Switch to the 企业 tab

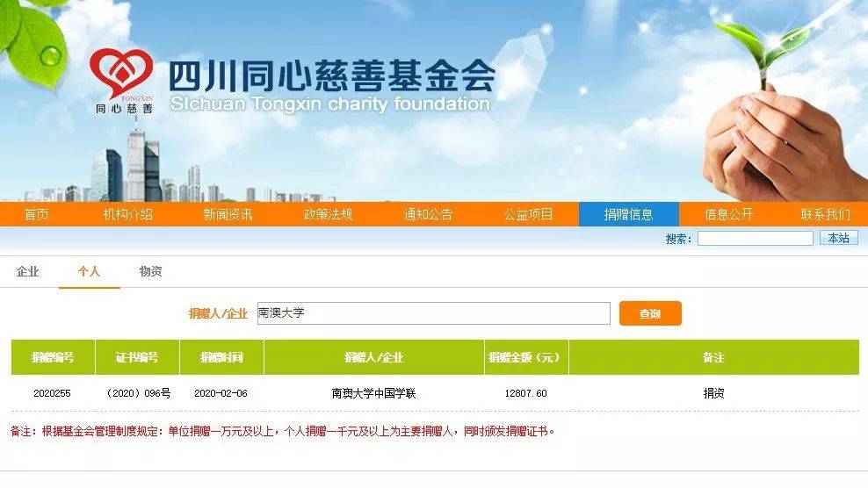28,271
